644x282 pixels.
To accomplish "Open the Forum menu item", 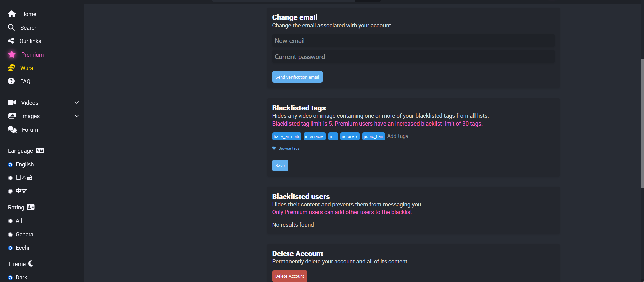I will point(30,130).
